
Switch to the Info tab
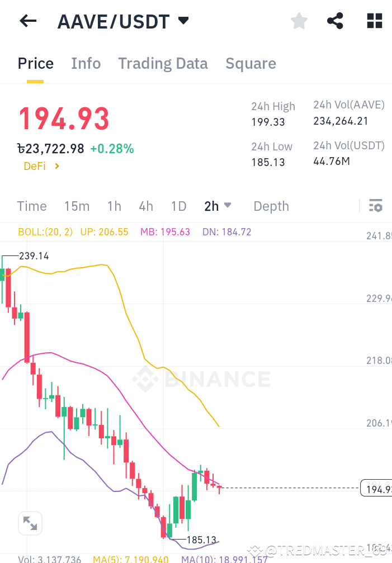tap(86, 63)
